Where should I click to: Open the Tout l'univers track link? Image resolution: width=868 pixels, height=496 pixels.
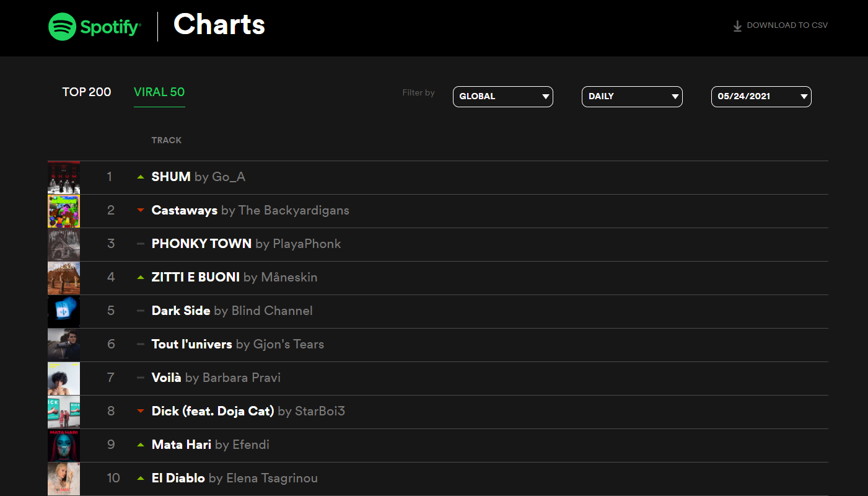click(x=191, y=344)
